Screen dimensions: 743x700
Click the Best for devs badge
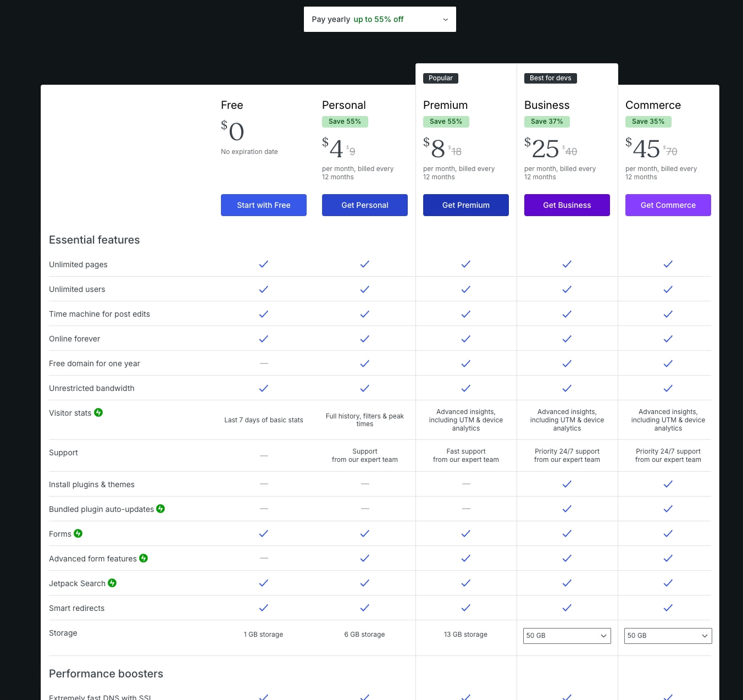coord(551,78)
